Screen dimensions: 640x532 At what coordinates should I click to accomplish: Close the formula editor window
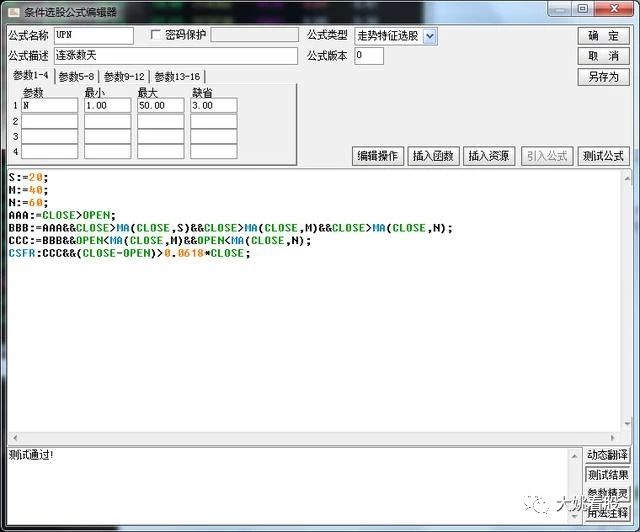coord(618,11)
